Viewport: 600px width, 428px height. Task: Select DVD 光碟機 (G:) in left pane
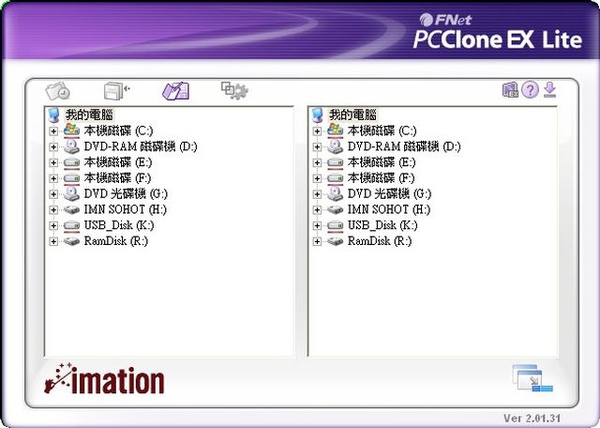tap(126, 194)
